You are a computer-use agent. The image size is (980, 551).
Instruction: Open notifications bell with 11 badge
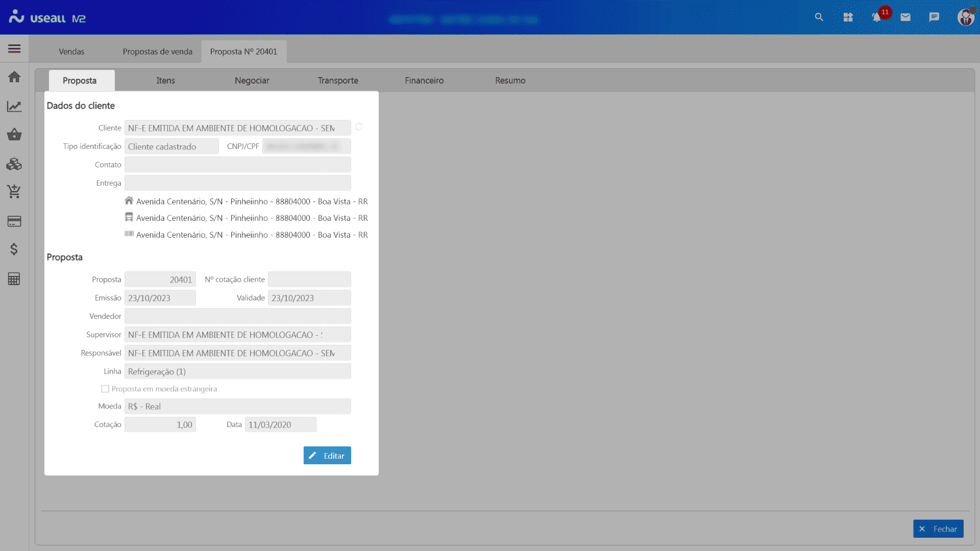coord(877,17)
